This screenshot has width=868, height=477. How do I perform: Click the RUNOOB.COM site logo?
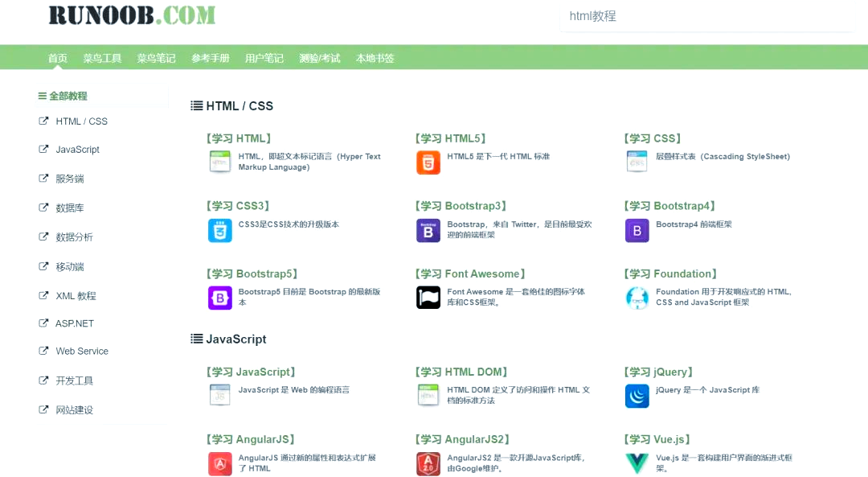tap(132, 15)
